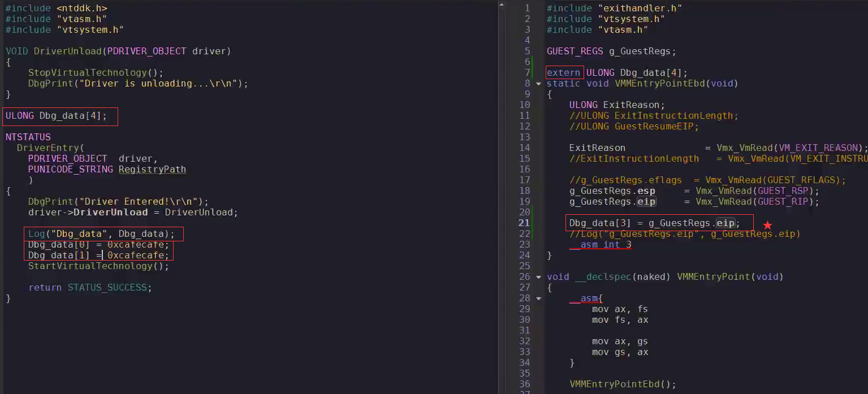Click commented GuestResumeEIP declaration

(x=634, y=126)
